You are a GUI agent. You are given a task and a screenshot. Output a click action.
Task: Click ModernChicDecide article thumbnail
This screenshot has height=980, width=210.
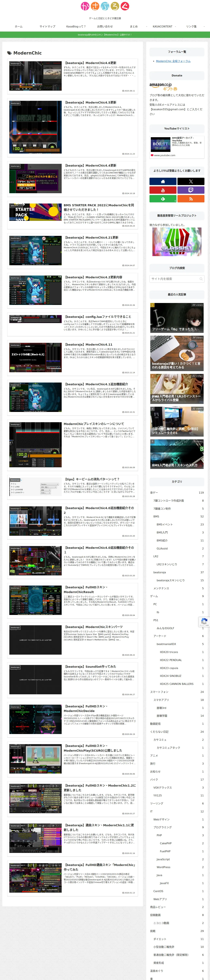coord(35,719)
